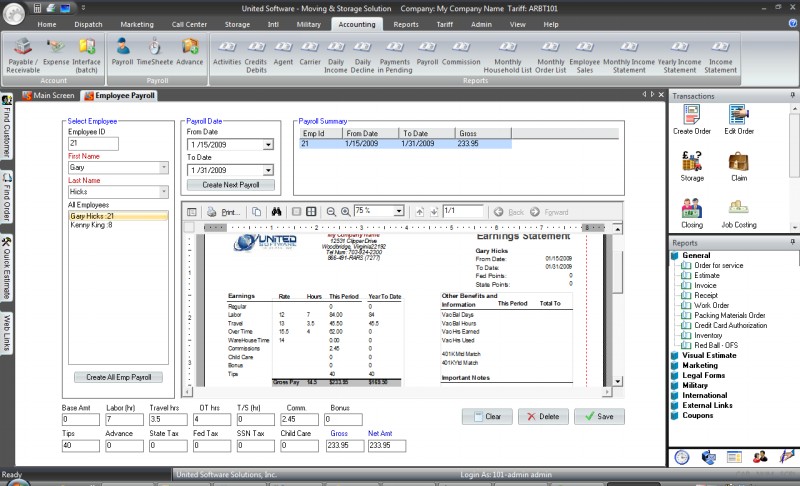Open the Advance ribbon icon
This screenshot has width=800, height=486.
[x=190, y=52]
